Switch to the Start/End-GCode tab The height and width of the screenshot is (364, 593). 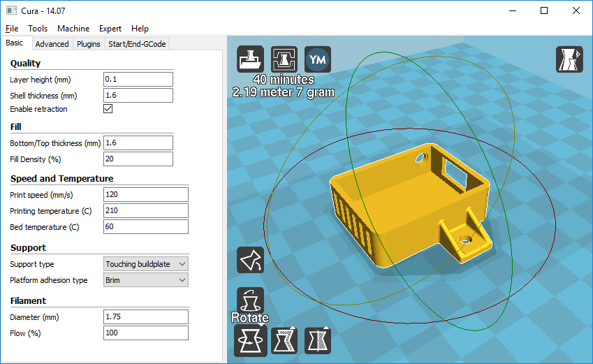[x=137, y=44]
